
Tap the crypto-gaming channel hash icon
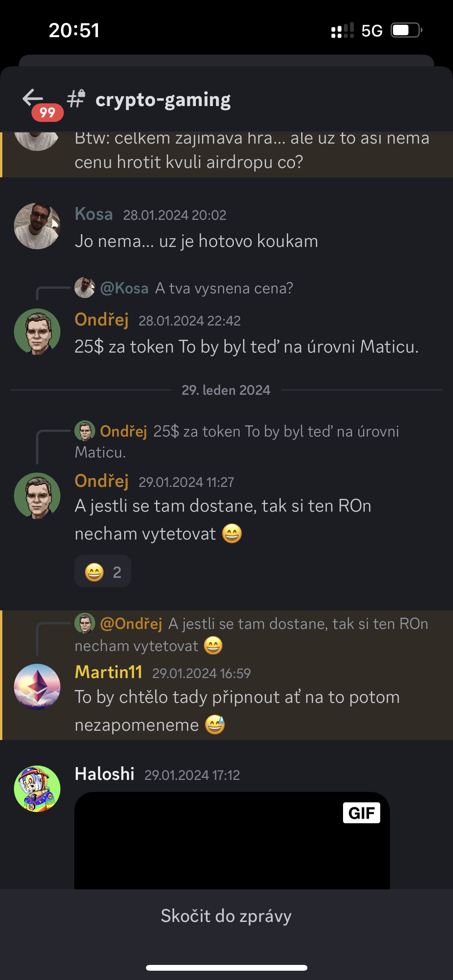coord(76,99)
